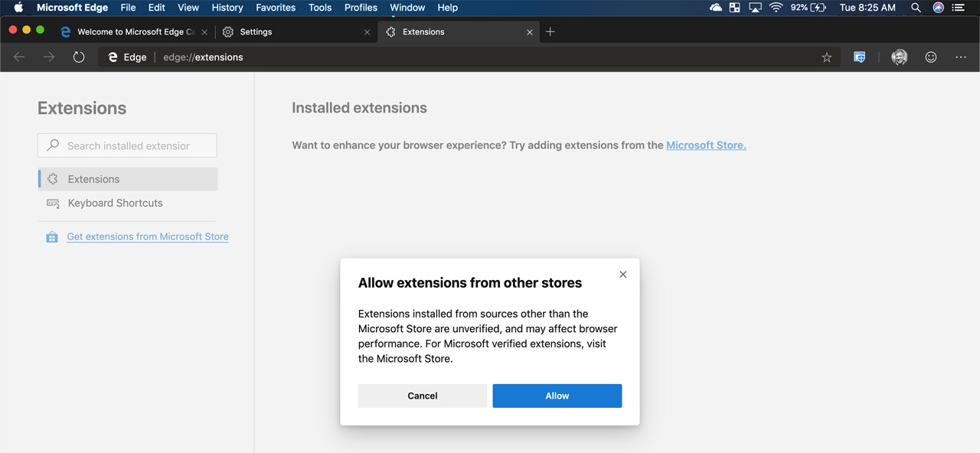
Task: Open the Settings and more ellipsis menu
Action: click(x=961, y=57)
